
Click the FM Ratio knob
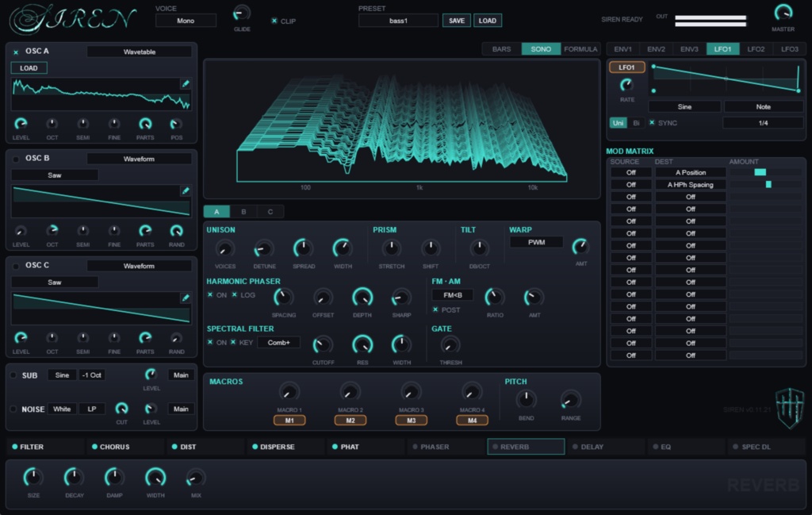(495, 298)
